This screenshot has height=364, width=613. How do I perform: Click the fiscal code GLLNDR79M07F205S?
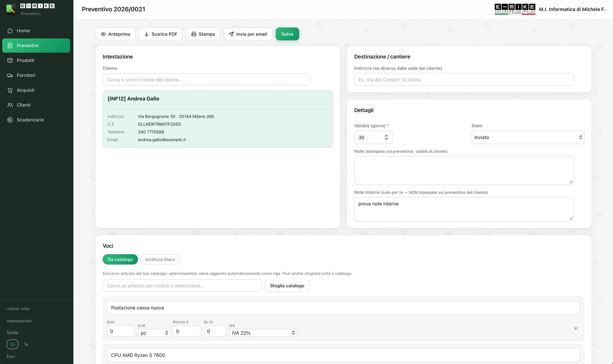tap(159, 124)
